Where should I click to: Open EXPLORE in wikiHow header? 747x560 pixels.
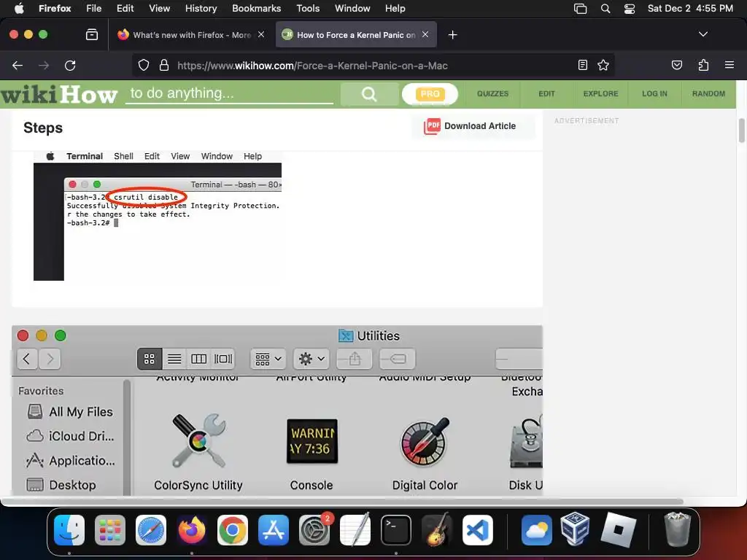click(x=601, y=94)
